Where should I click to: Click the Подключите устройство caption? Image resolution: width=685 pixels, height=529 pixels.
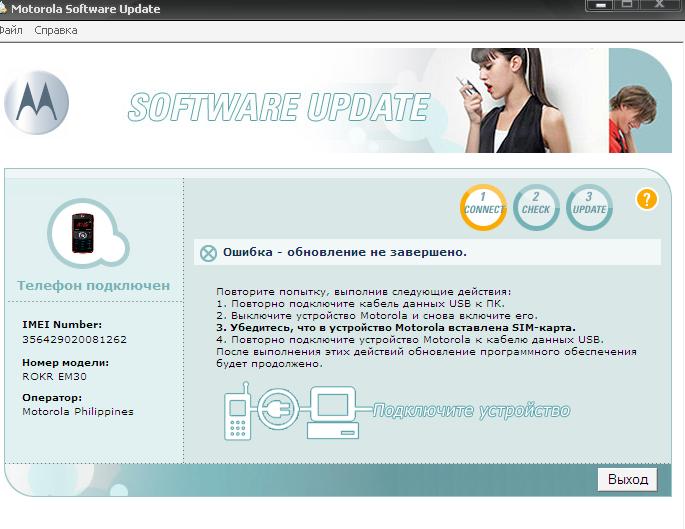click(x=471, y=411)
